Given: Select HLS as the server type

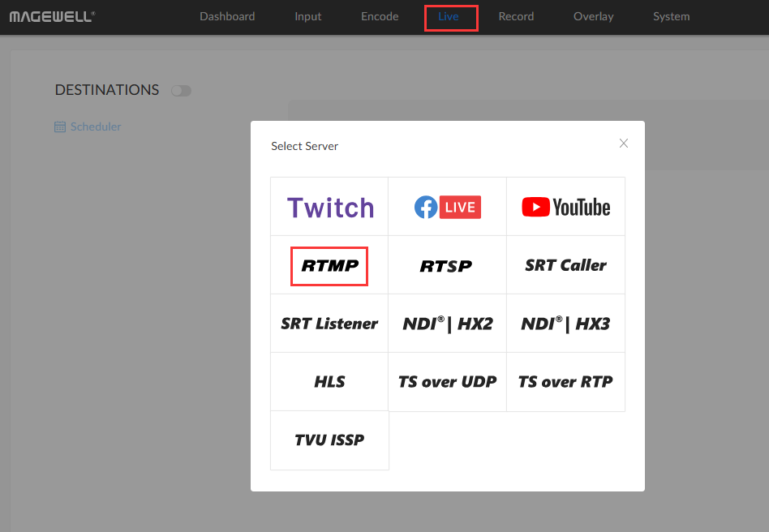Looking at the screenshot, I should coord(329,381).
